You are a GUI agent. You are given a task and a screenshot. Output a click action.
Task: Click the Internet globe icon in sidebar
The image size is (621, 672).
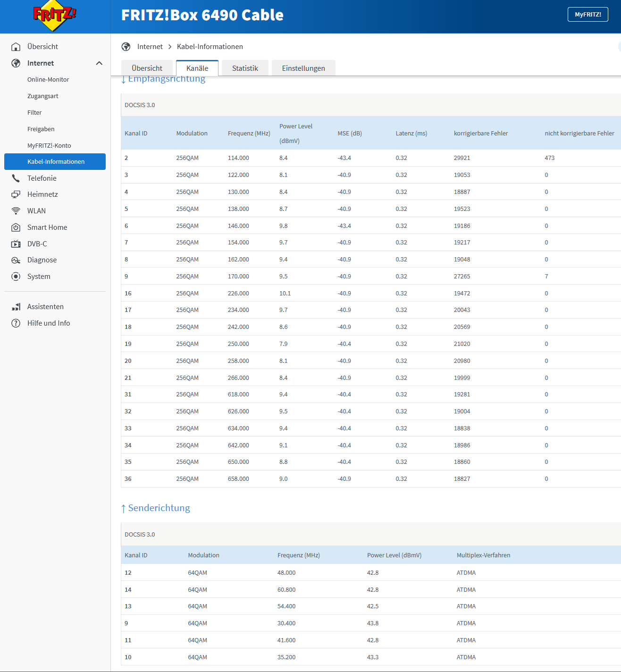(16, 63)
